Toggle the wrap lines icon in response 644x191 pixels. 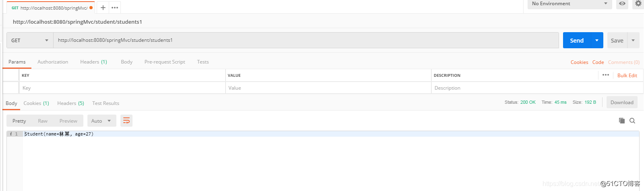[126, 121]
